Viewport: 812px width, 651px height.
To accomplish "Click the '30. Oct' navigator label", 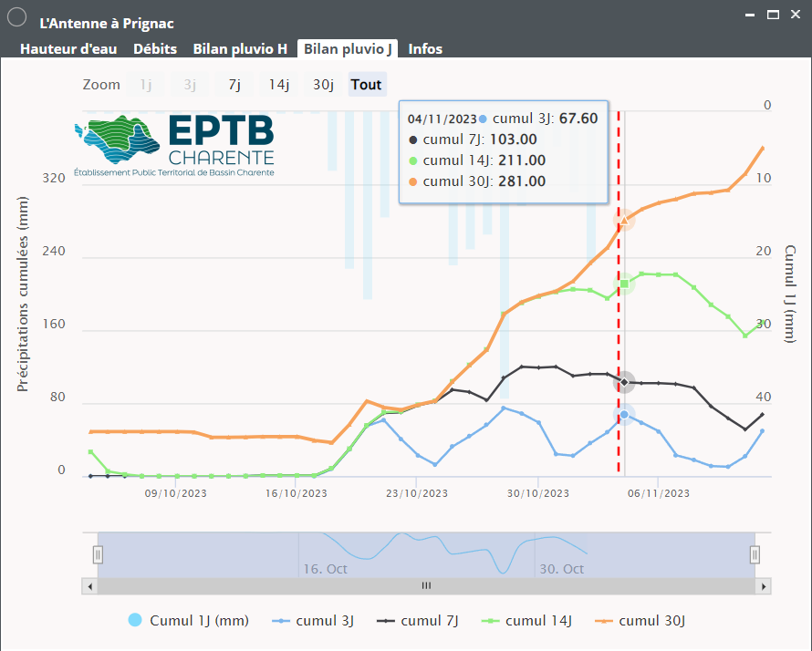I will [562, 569].
